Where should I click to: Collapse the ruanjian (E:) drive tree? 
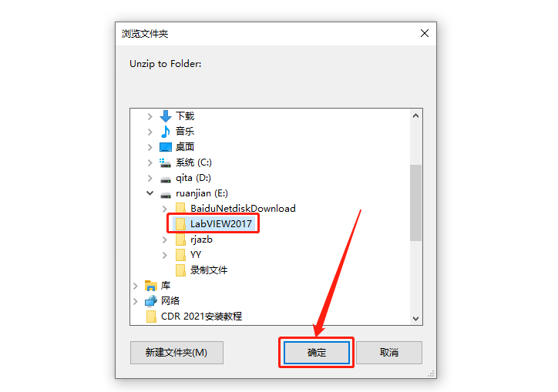tap(150, 193)
